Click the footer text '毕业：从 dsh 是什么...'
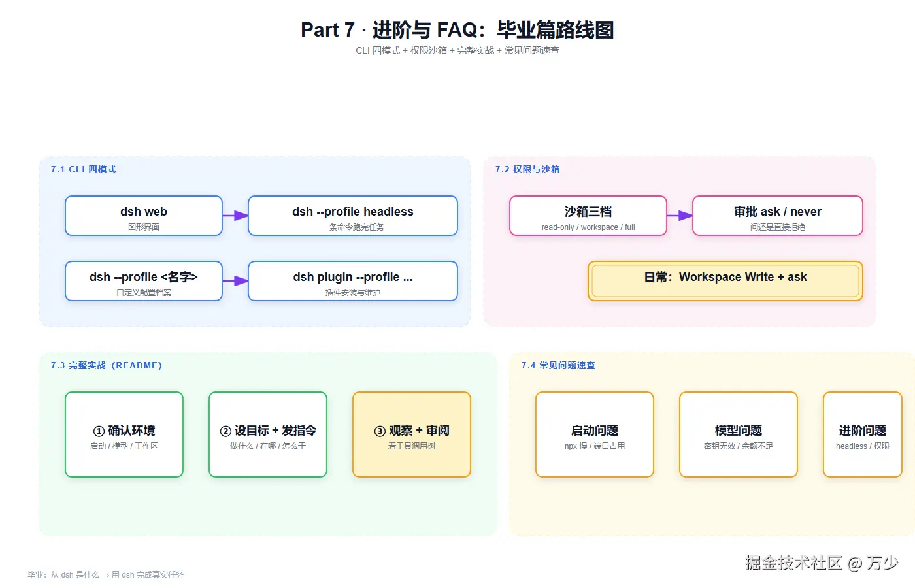The width and height of the screenshot is (915, 588). [x=105, y=575]
